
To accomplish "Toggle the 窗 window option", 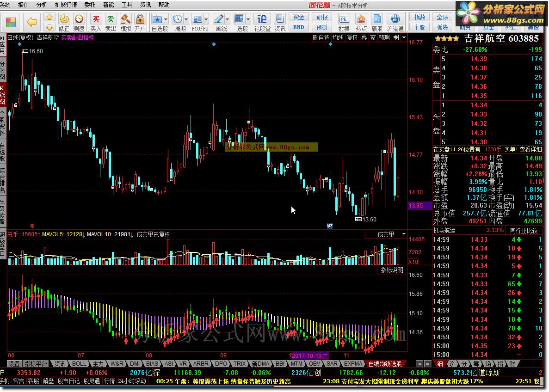I will pos(373,37).
